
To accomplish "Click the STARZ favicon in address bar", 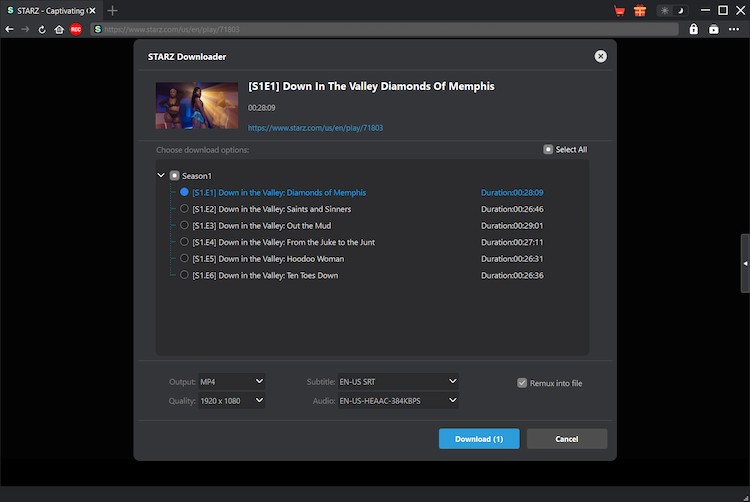I will (x=98, y=30).
